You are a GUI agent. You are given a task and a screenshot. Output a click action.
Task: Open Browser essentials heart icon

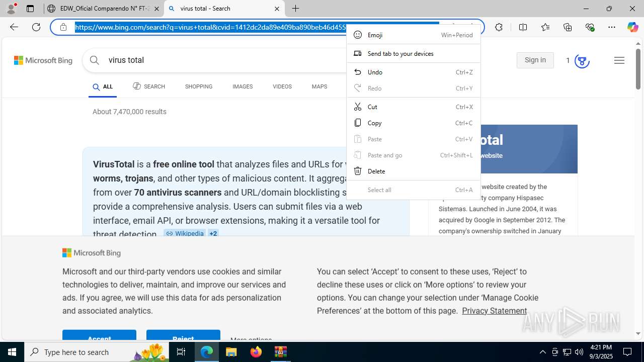pyautogui.click(x=590, y=27)
